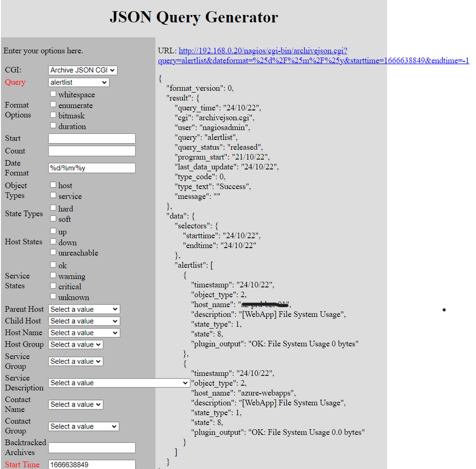Enable the host object type
Viewport: 476px width, 469px height.
53,185
